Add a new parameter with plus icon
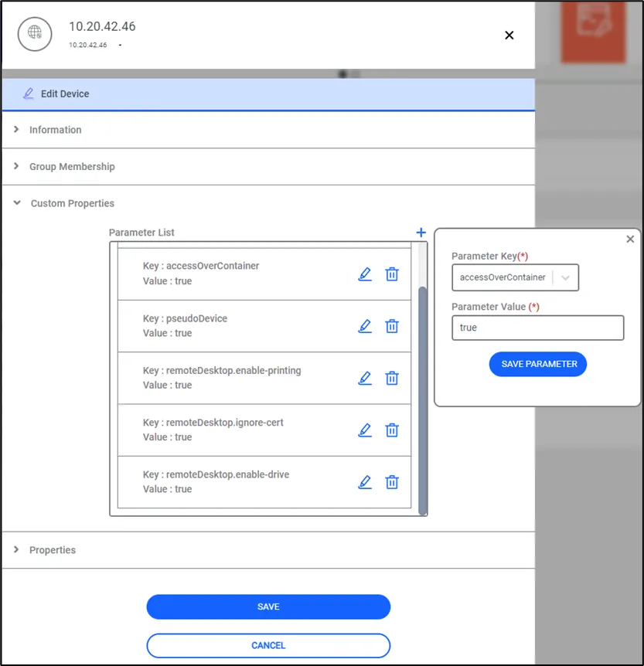The height and width of the screenshot is (666, 644). 421,233
